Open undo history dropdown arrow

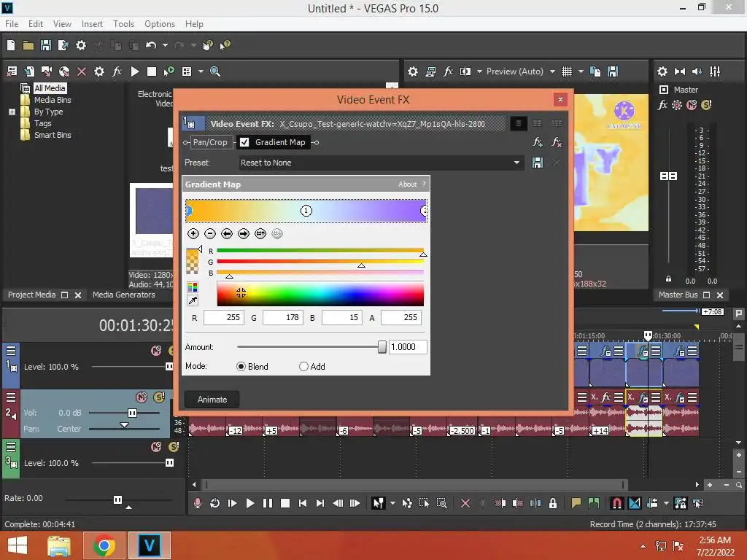165,45
